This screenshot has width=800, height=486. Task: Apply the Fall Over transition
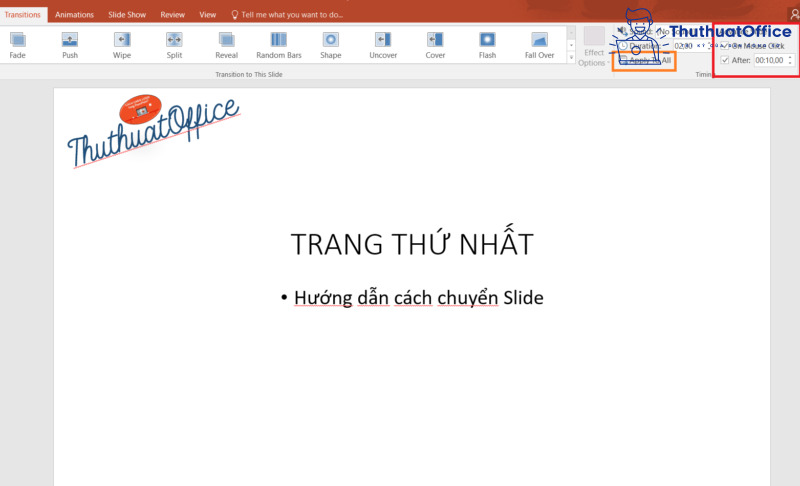(x=539, y=45)
